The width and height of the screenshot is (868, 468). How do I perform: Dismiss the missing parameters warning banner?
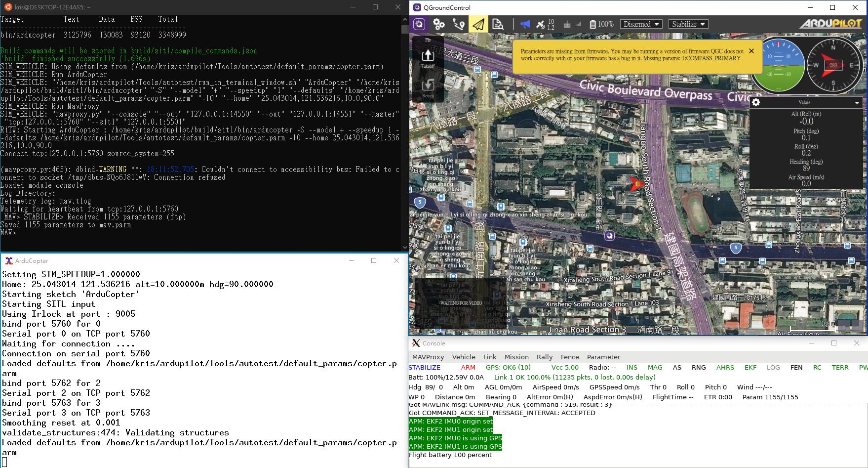tap(751, 51)
